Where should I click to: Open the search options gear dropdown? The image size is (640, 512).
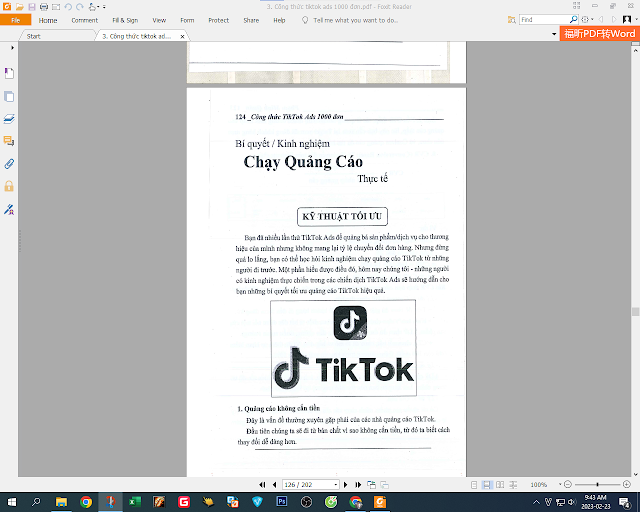(587, 20)
